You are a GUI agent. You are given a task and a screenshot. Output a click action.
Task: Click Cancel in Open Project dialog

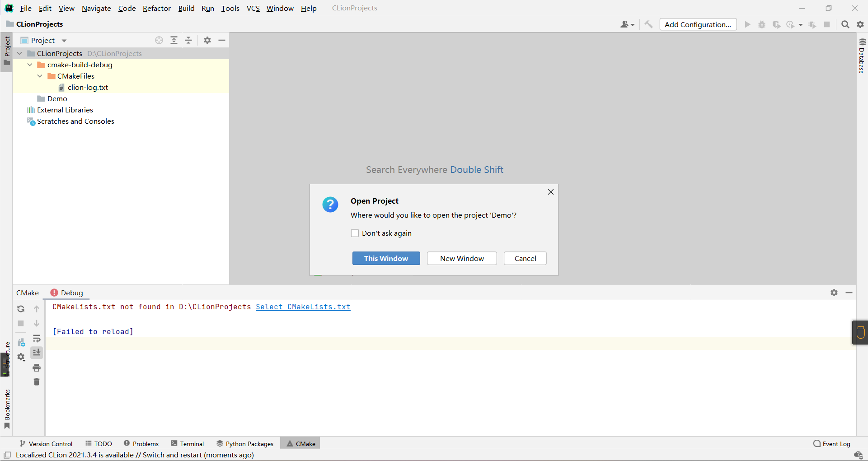point(525,258)
